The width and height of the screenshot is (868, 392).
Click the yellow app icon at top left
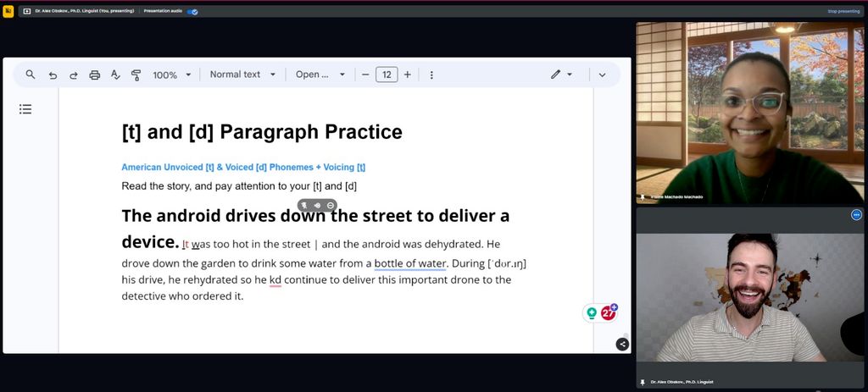click(8, 11)
